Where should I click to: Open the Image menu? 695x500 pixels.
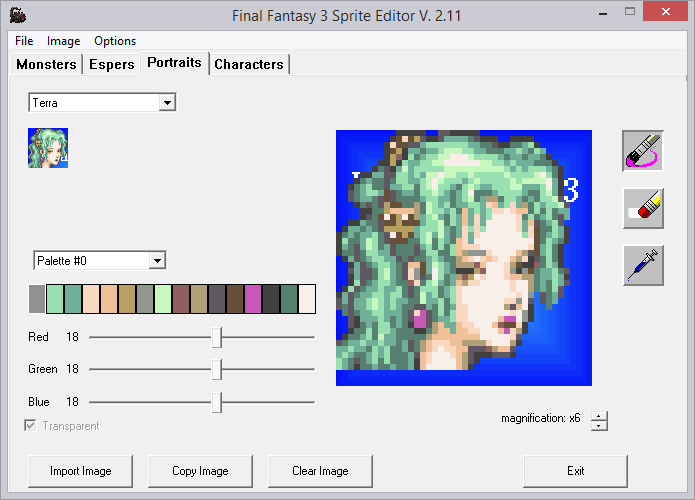pyautogui.click(x=63, y=41)
